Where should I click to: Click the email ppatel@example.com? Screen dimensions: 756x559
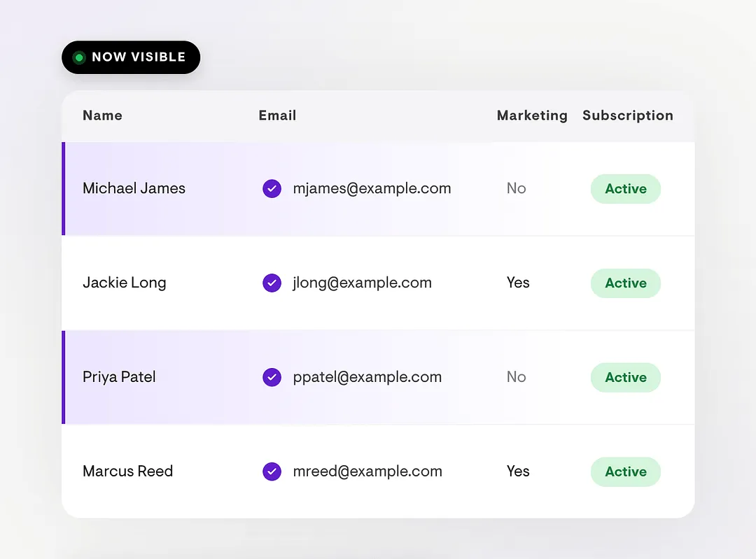pos(367,377)
